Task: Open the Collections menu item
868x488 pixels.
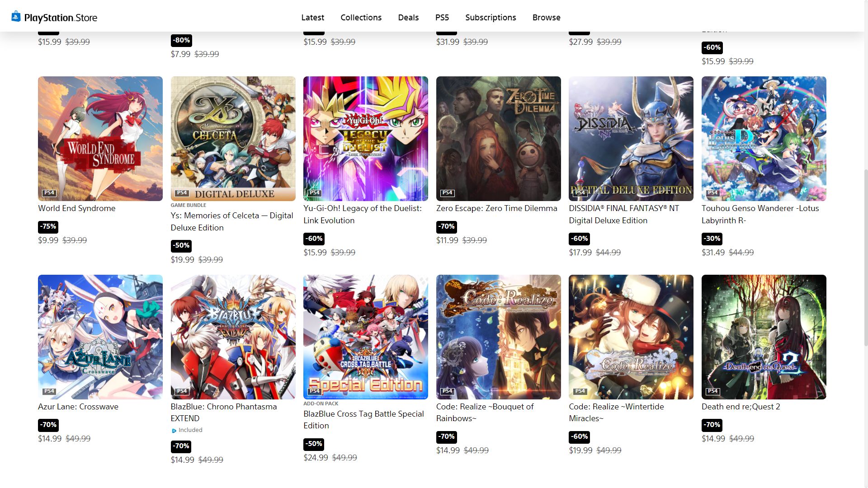Action: pyautogui.click(x=361, y=18)
